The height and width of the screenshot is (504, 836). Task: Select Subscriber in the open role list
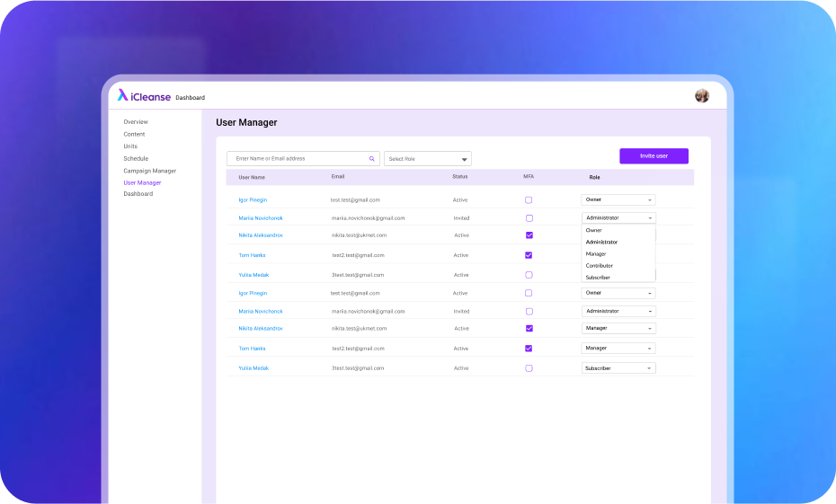(x=598, y=278)
